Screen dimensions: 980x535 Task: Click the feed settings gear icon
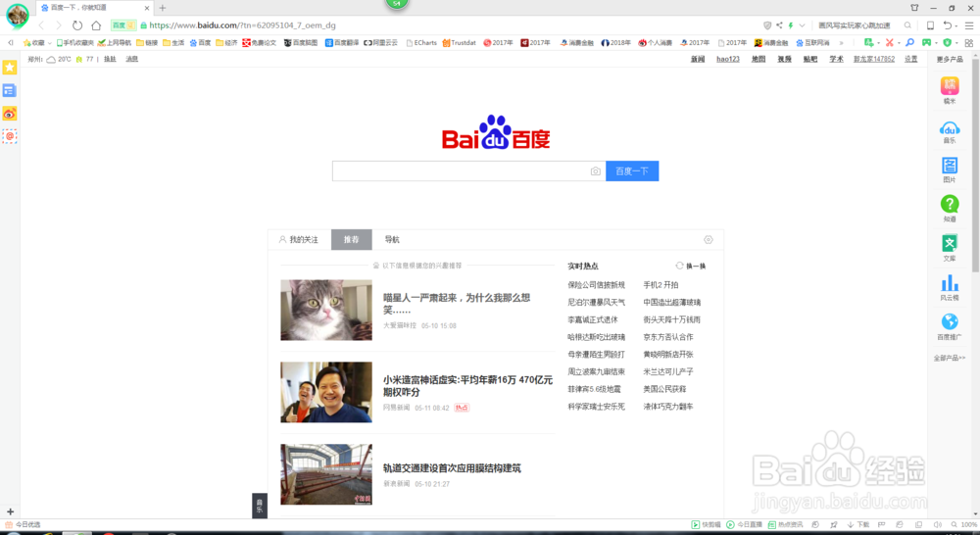coord(709,240)
